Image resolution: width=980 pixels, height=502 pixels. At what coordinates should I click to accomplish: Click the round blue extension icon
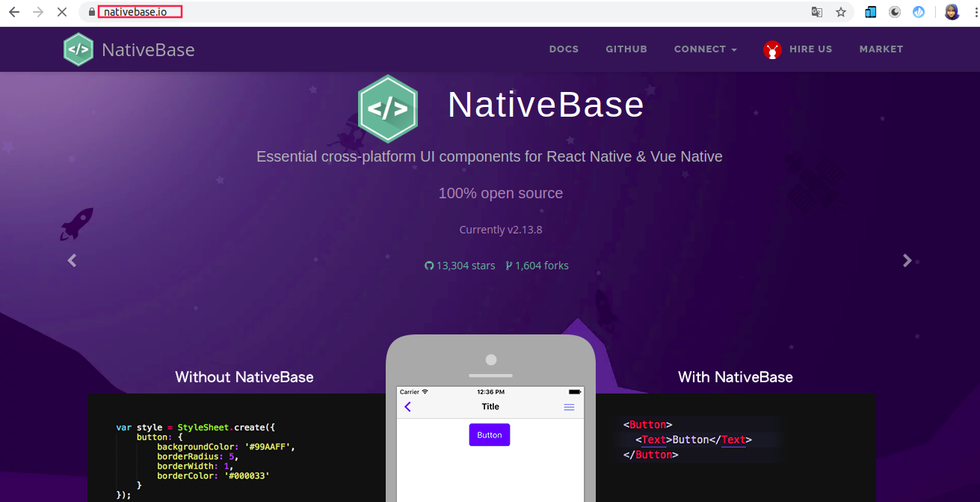point(919,12)
